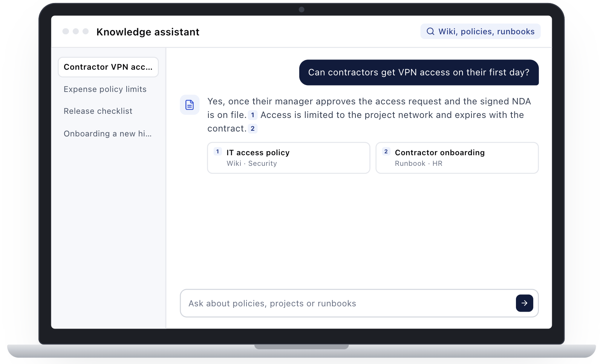Click the assistant document avatar icon
Screen dimensions: 600x364
tap(190, 105)
